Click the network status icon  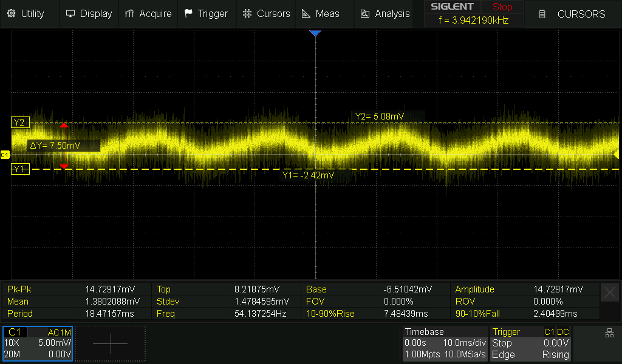tap(609, 333)
